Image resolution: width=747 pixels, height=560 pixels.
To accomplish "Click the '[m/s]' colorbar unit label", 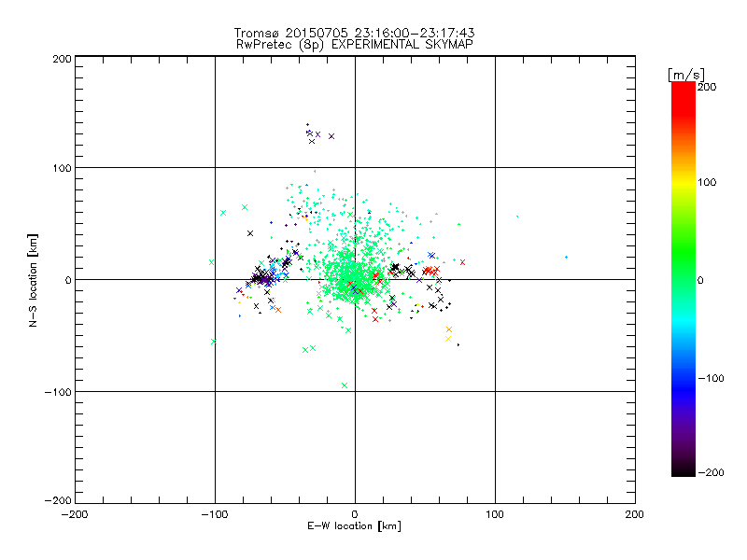I will pyautogui.click(x=685, y=75).
